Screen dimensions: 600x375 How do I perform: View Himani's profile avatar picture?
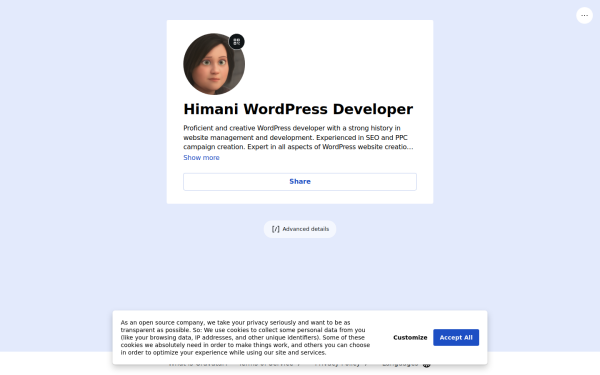coord(214,64)
